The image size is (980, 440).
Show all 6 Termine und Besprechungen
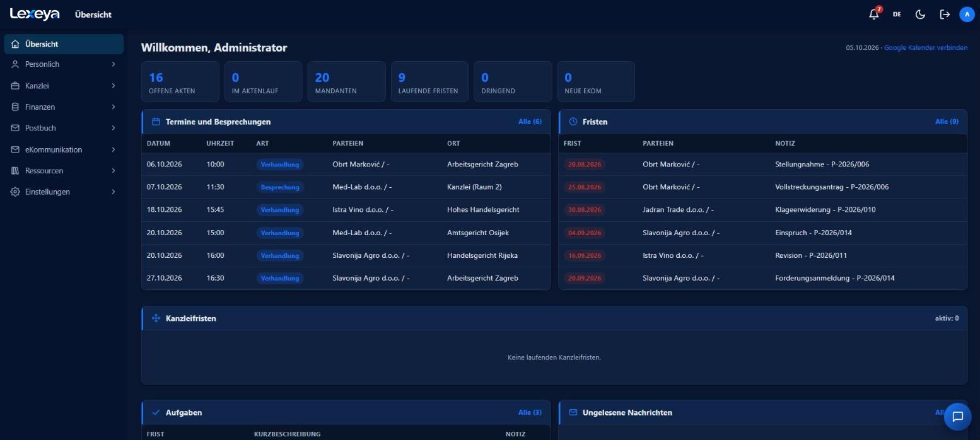530,122
